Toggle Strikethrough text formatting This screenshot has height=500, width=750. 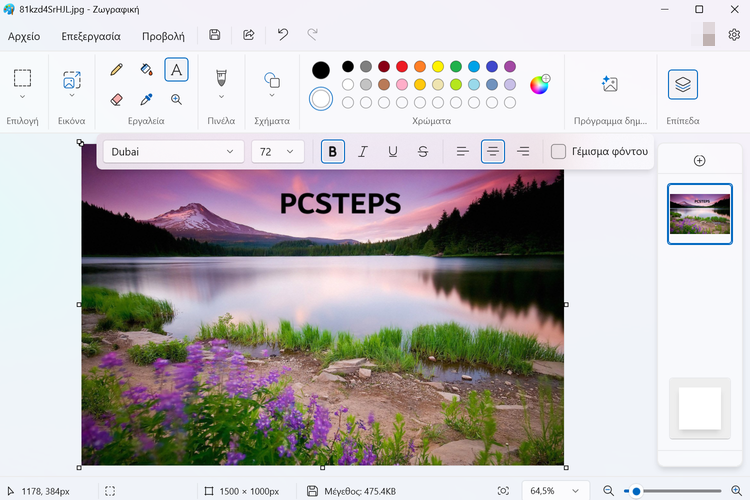(x=423, y=152)
